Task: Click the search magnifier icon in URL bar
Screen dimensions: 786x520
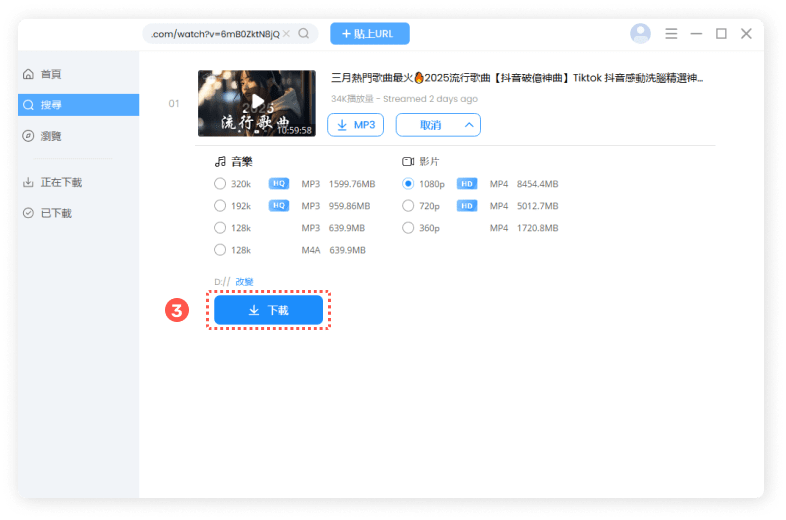Action: (x=303, y=34)
